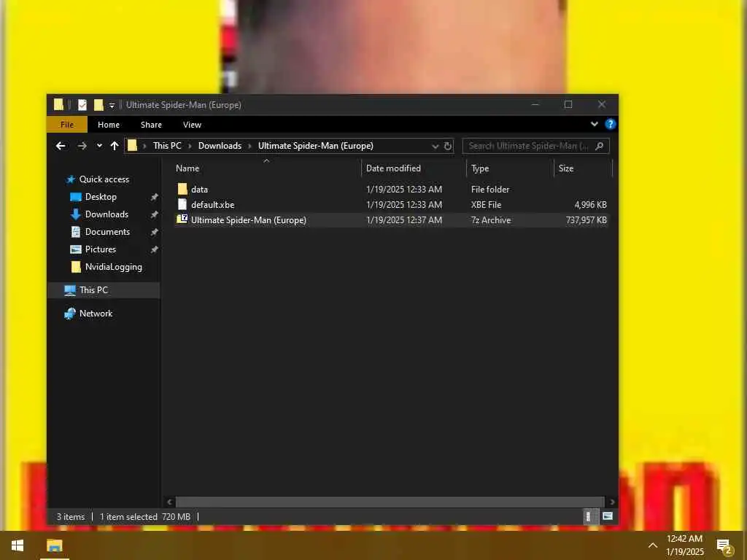Open the taskbar clock showing 12:42 AM
The width and height of the screenshot is (747, 560).
[x=684, y=545]
